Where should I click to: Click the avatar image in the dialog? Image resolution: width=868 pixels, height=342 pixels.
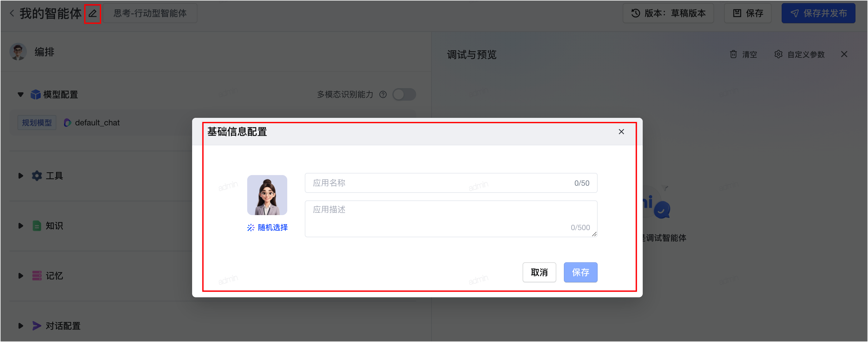coord(267,195)
